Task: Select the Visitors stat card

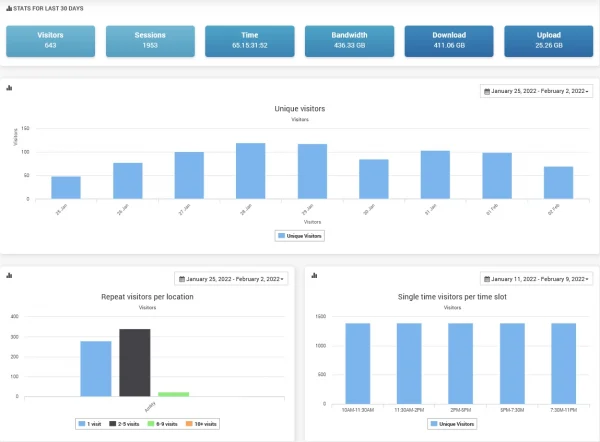Action: [x=50, y=40]
